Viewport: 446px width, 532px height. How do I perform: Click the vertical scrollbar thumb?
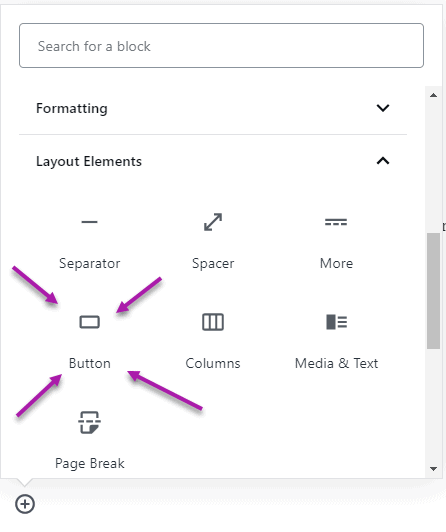tap(433, 291)
